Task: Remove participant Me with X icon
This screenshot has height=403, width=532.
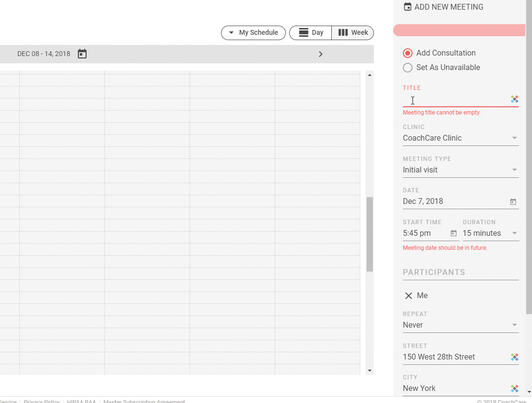Action: click(x=409, y=296)
